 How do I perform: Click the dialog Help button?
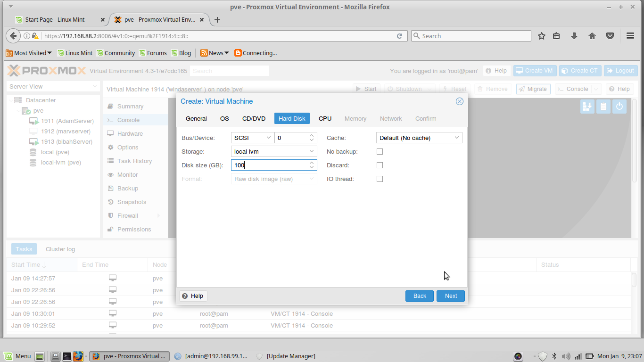coord(193,296)
